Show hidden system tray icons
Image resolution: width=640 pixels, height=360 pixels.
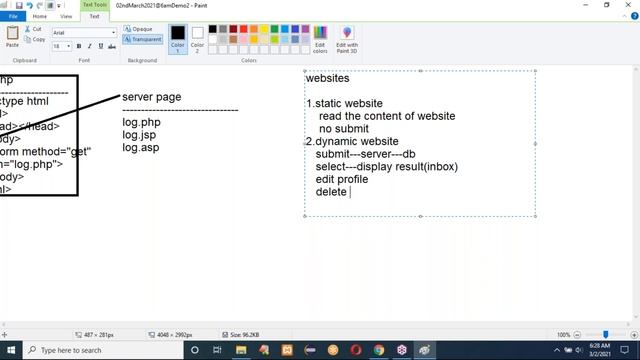pyautogui.click(x=557, y=350)
